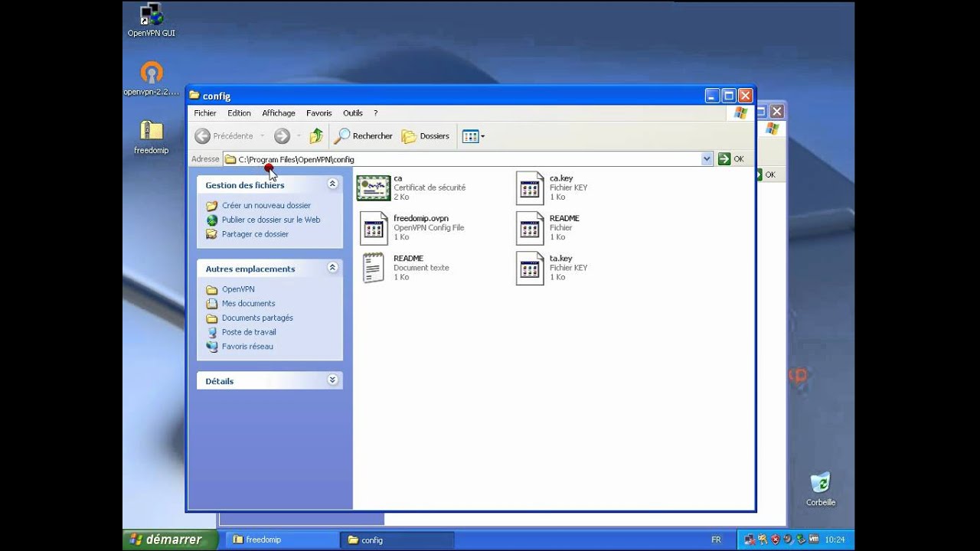Screen dimensions: 980x551
Task: Open the Fichier menu
Action: point(205,113)
